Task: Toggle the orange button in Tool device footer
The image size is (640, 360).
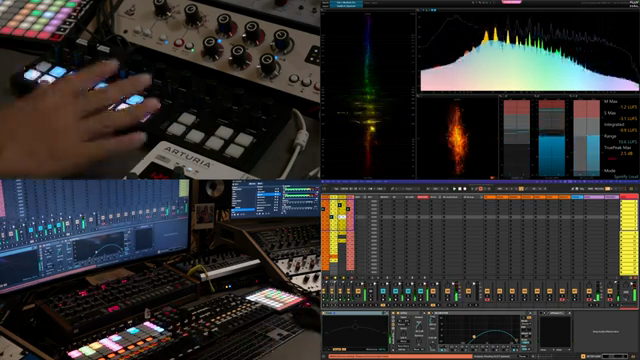Action: click(x=337, y=349)
